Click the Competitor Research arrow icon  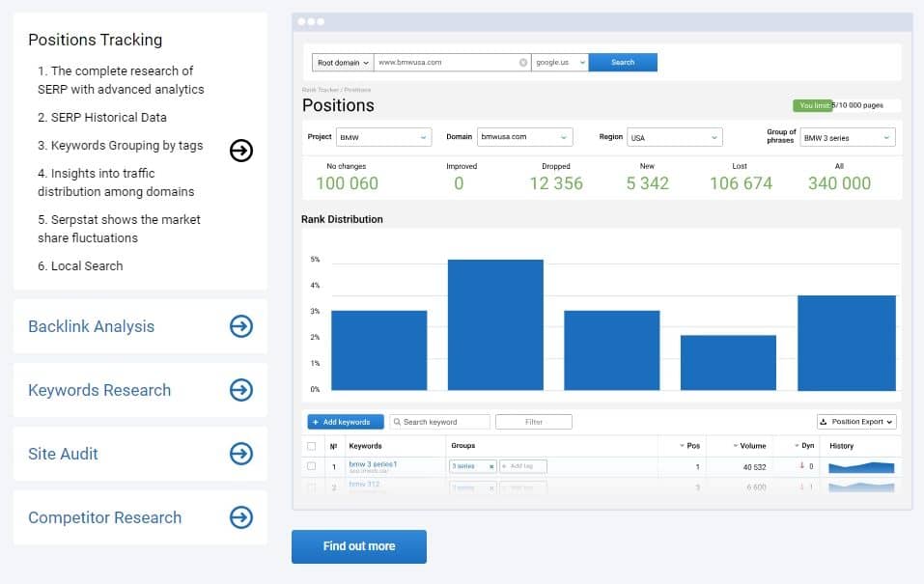click(x=241, y=517)
